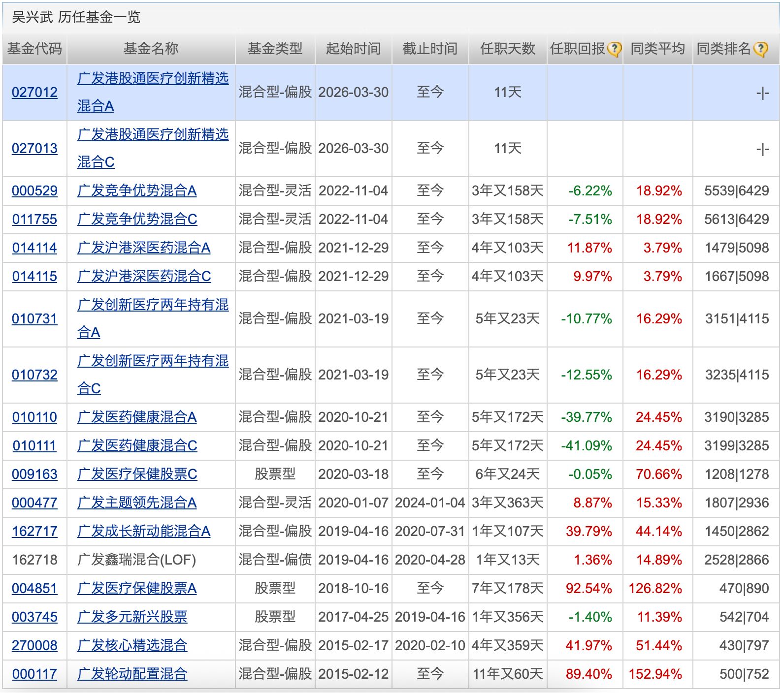Open 广发沪港深医药混合A fund link
784x693 pixels.
(x=144, y=248)
